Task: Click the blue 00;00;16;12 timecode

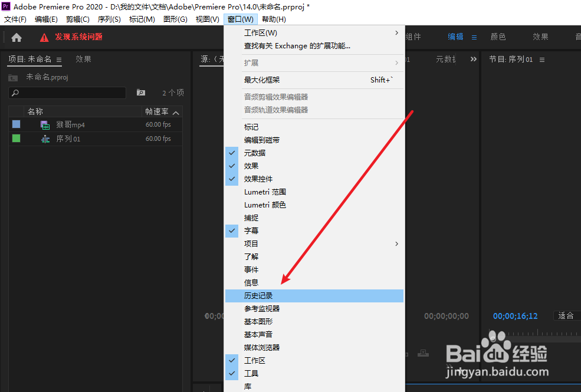Action: point(515,316)
